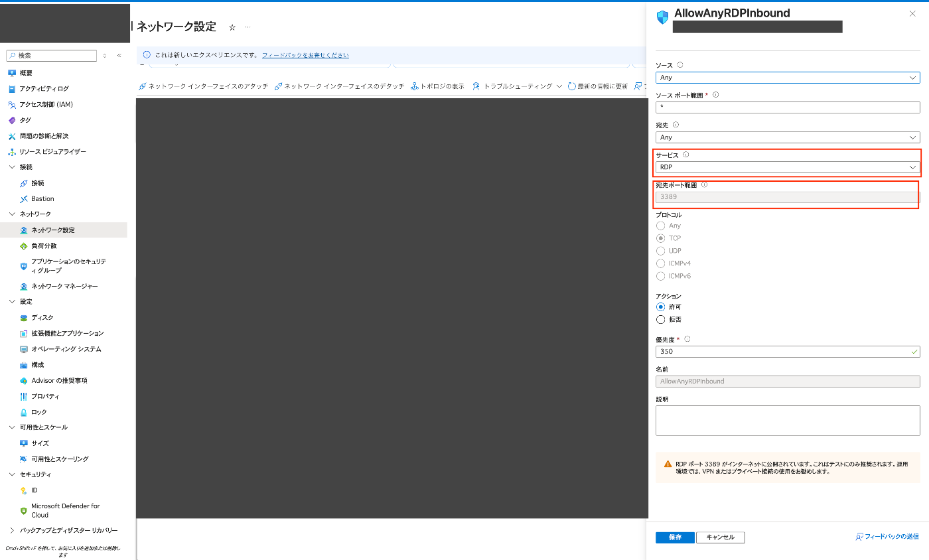The width and height of the screenshot is (929, 560).
Task: Click the ロック lock icon
Action: pos(24,413)
